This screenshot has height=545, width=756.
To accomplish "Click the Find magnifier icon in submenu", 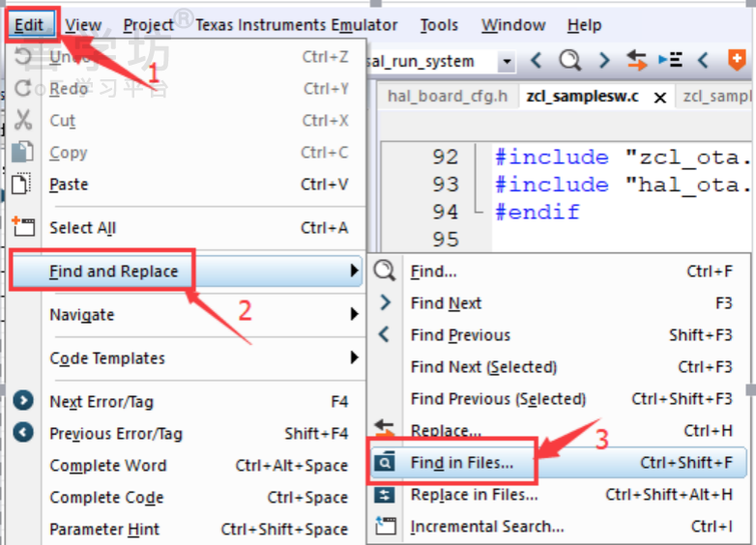I will (x=384, y=271).
